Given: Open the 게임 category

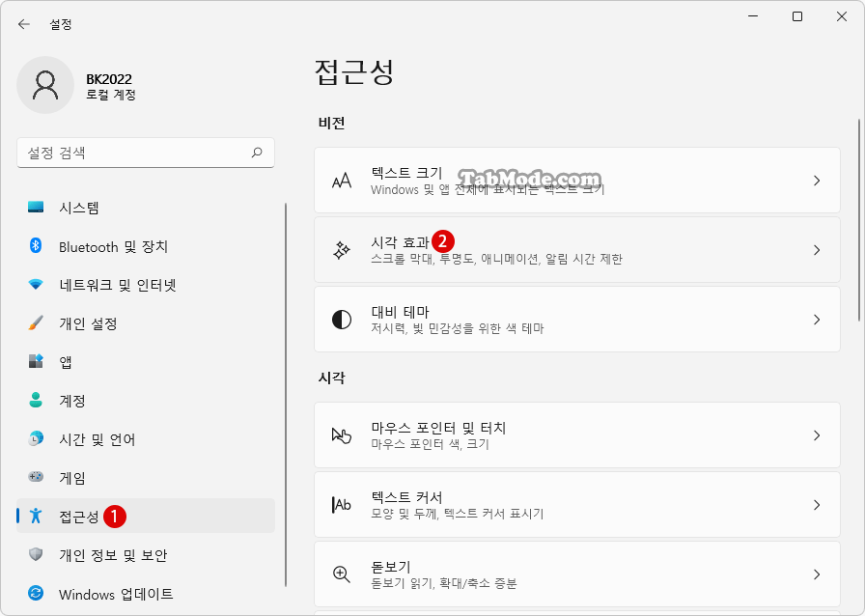Looking at the screenshot, I should [x=146, y=478].
